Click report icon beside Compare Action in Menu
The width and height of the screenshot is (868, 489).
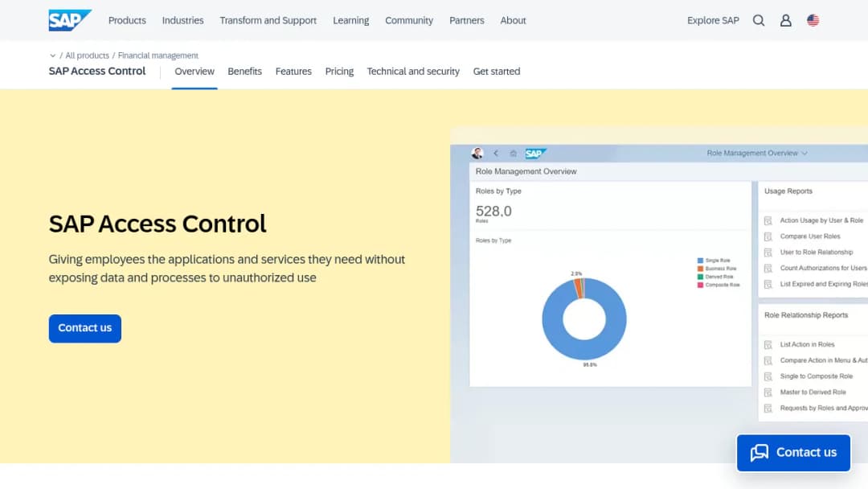768,361
